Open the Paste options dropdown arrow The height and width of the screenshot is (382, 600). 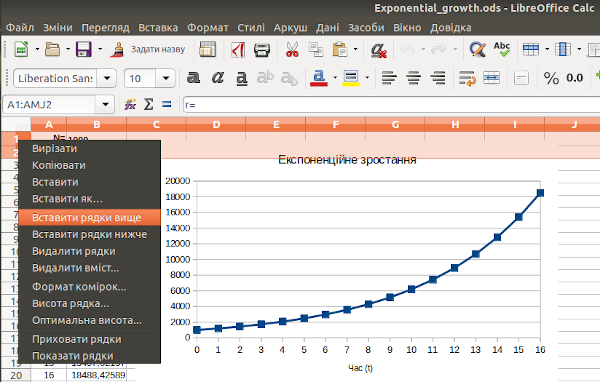click(x=355, y=49)
